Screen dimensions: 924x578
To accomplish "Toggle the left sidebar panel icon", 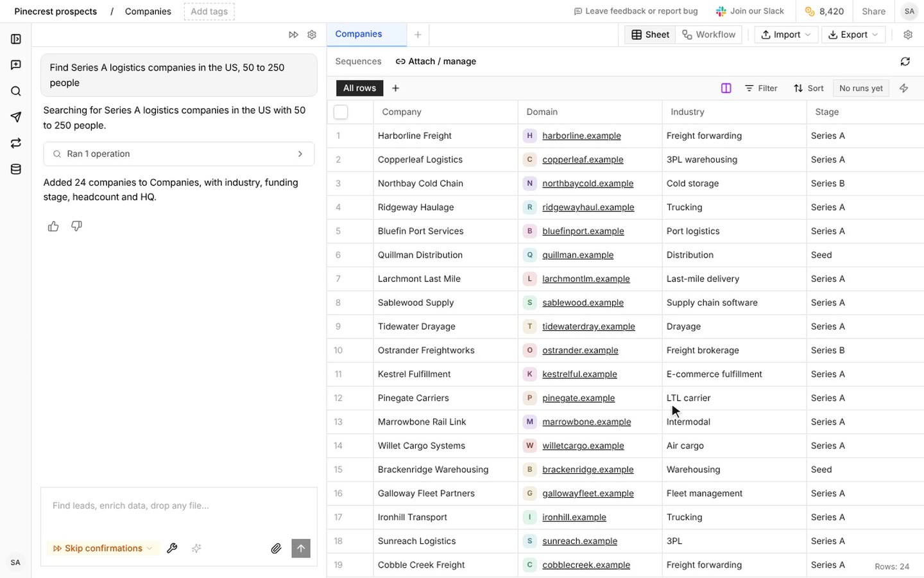I will click(x=16, y=39).
